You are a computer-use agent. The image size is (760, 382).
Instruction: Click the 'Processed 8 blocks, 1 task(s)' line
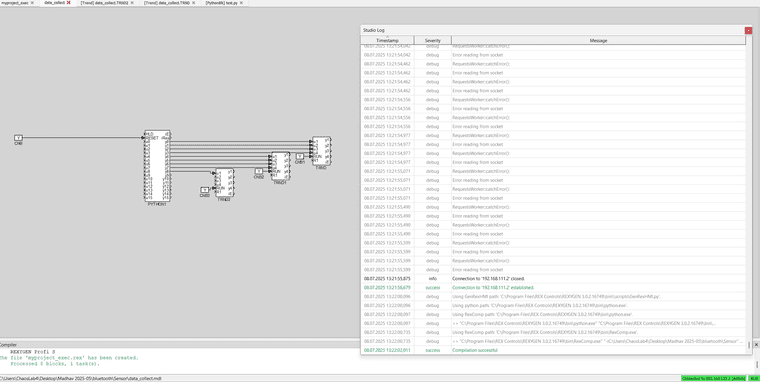(x=55, y=364)
